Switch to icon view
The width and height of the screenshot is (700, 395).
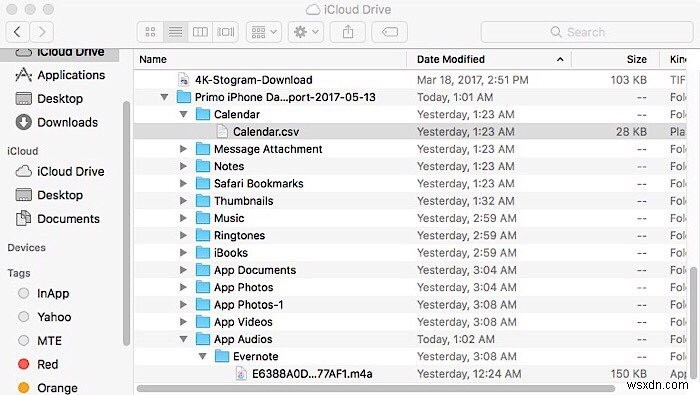(x=150, y=32)
